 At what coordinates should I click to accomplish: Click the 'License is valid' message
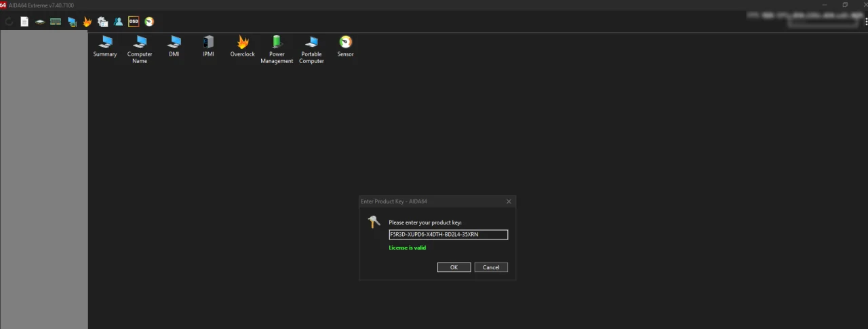pyautogui.click(x=408, y=248)
